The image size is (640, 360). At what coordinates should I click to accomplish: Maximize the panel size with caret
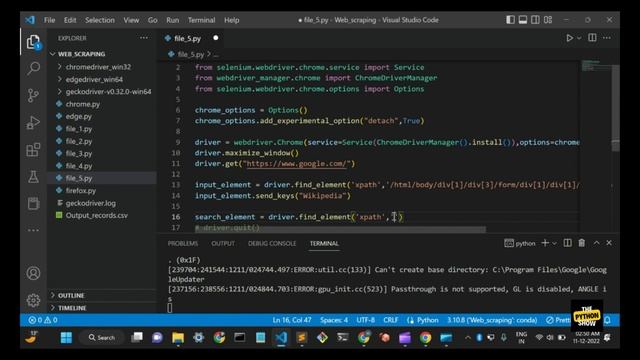(x=596, y=243)
